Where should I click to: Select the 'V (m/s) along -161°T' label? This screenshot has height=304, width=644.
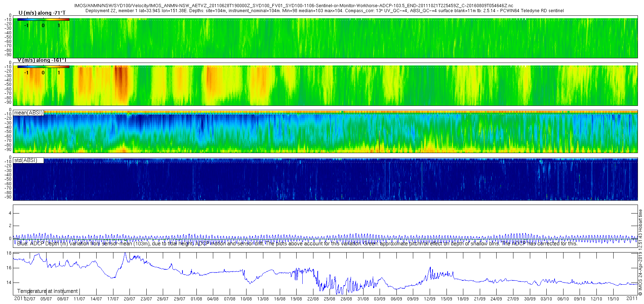(42, 60)
